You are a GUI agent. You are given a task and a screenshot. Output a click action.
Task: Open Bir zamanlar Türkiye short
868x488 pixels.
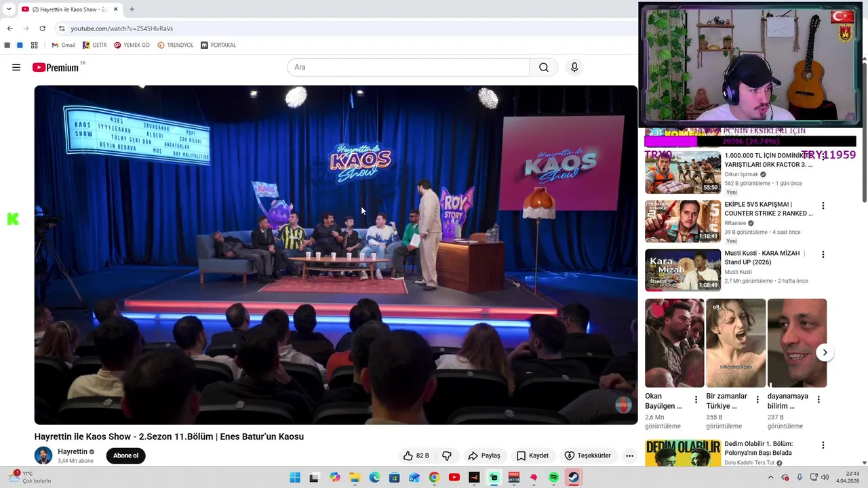click(736, 343)
